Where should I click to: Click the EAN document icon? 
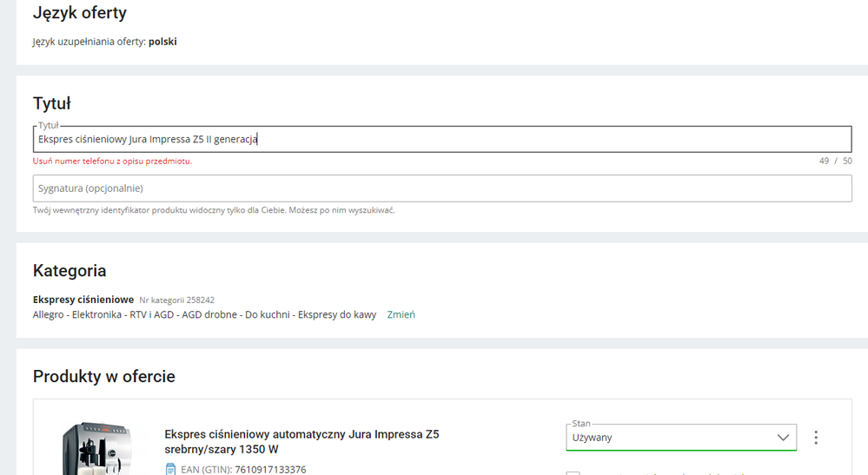pos(170,470)
